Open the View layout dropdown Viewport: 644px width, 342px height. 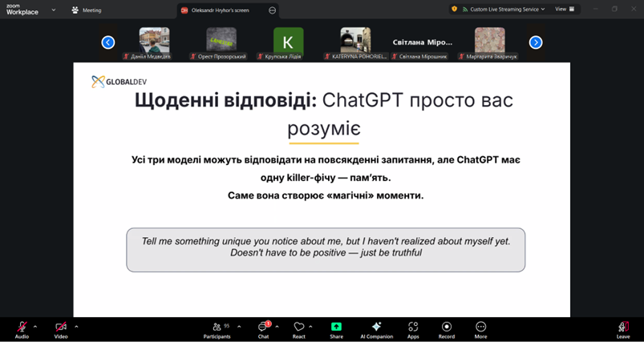pyautogui.click(x=564, y=9)
